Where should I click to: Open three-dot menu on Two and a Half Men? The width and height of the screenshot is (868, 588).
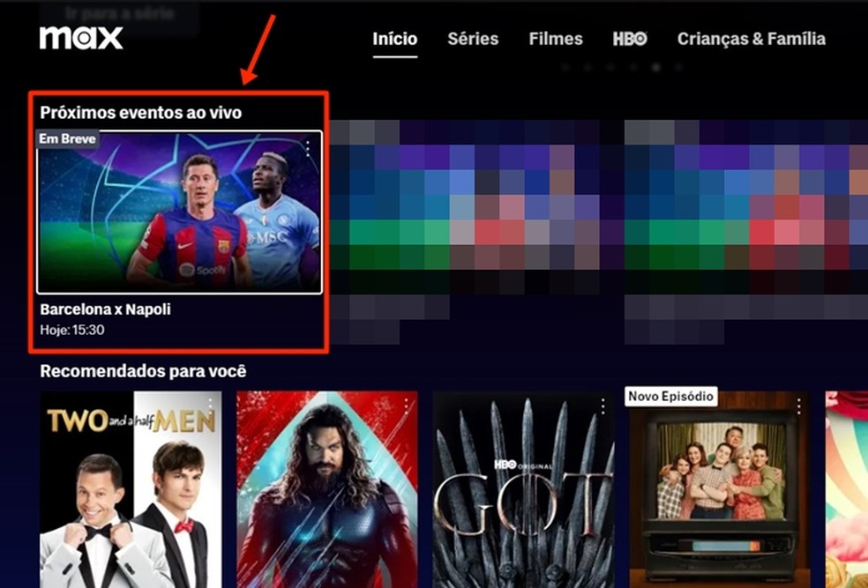pos(210,406)
